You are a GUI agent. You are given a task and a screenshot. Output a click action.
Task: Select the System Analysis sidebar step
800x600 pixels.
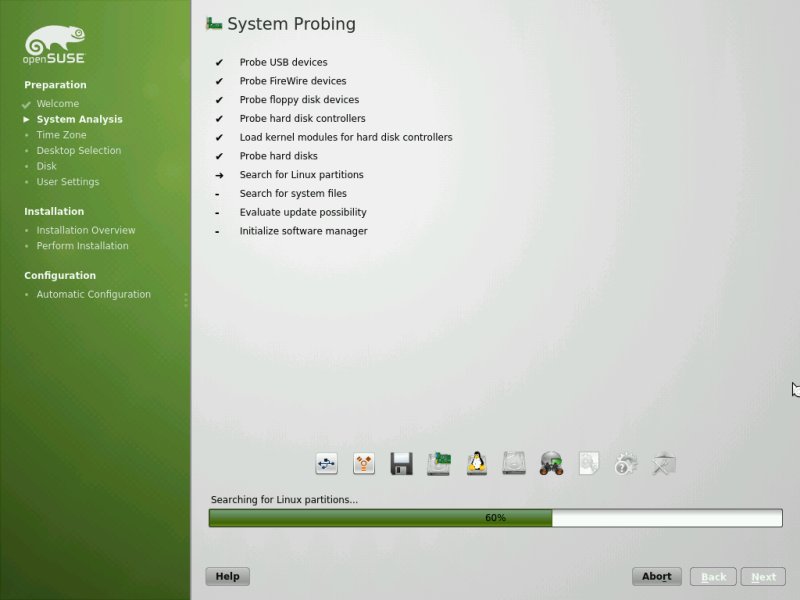pos(80,119)
